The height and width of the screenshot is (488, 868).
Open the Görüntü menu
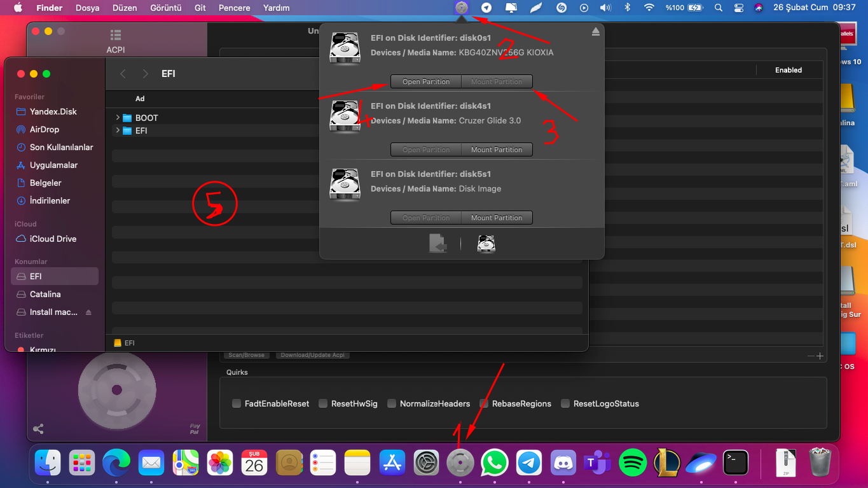tap(165, 8)
